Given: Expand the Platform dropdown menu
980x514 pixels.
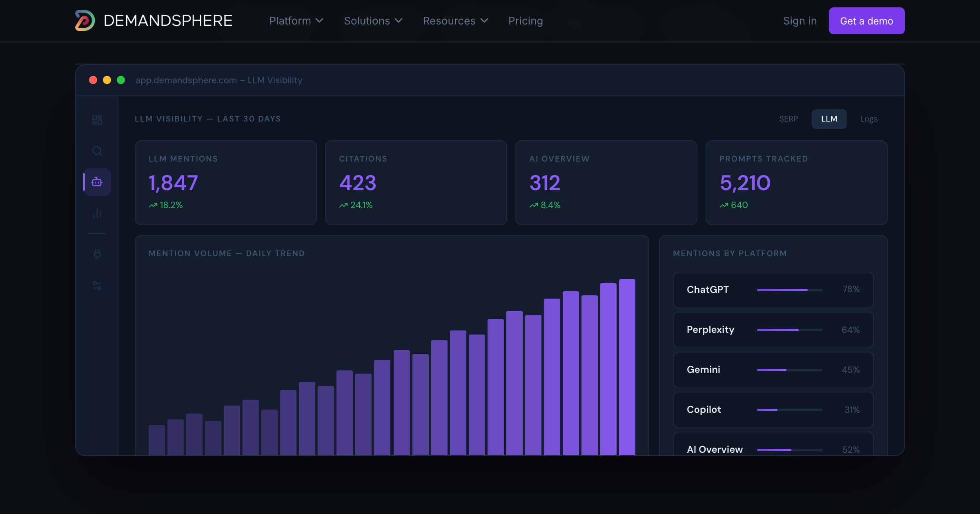Looking at the screenshot, I should [x=296, y=21].
